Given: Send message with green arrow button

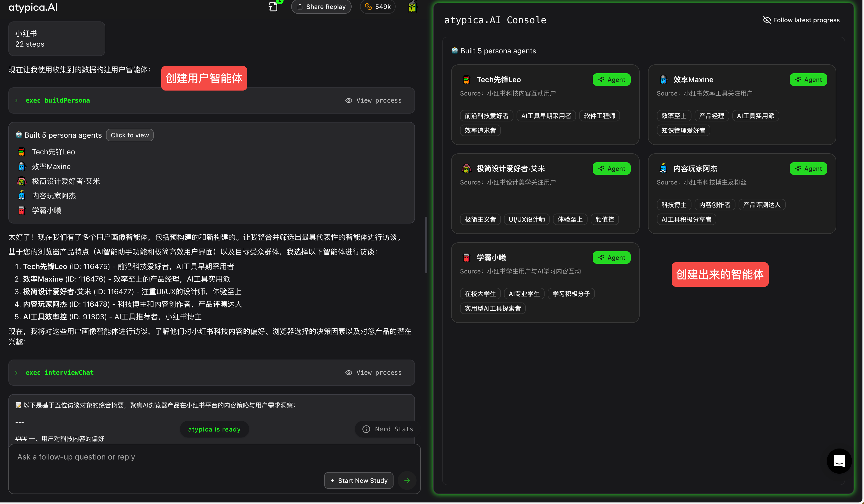Looking at the screenshot, I should [x=407, y=480].
